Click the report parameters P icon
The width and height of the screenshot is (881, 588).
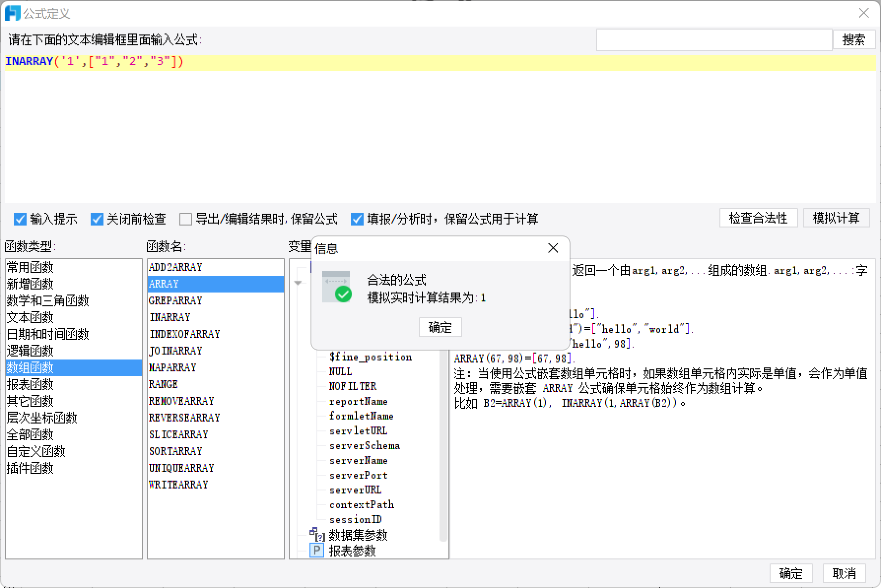click(x=317, y=550)
